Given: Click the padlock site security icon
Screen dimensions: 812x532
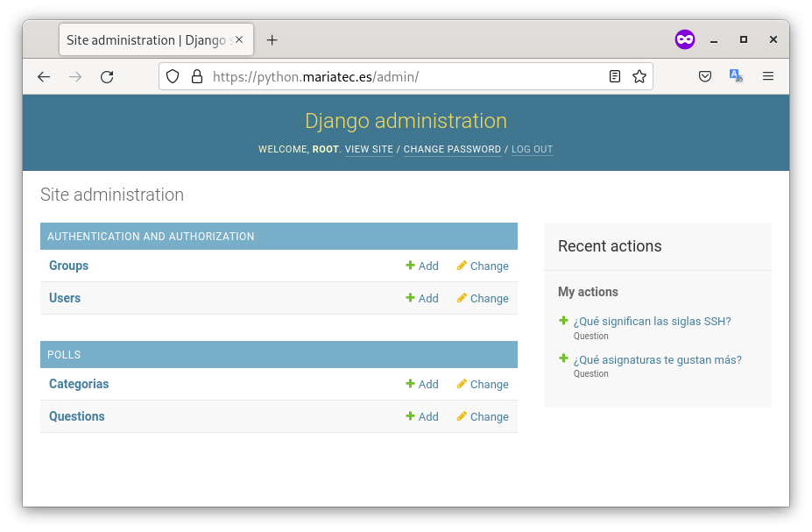Looking at the screenshot, I should (196, 77).
